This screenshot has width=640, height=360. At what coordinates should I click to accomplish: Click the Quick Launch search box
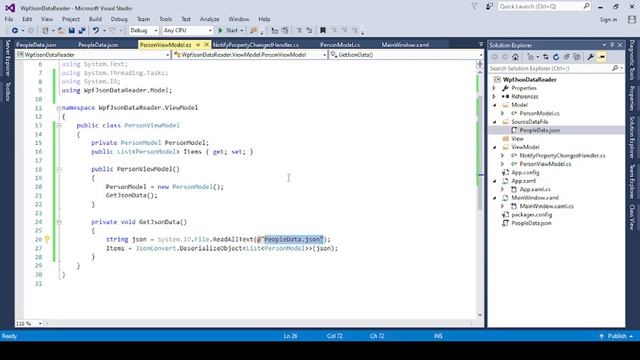point(544,7)
